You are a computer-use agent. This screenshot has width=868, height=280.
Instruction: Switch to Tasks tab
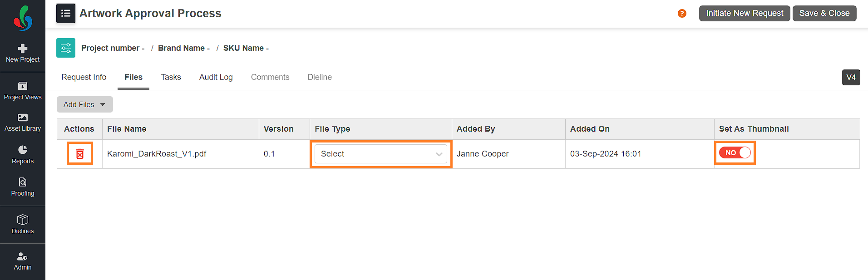pyautogui.click(x=171, y=77)
